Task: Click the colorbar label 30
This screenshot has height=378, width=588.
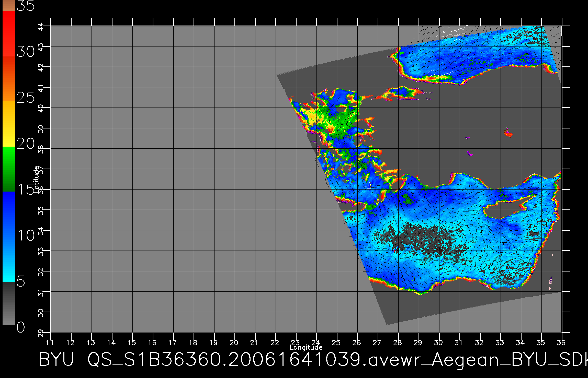Action: (26, 52)
